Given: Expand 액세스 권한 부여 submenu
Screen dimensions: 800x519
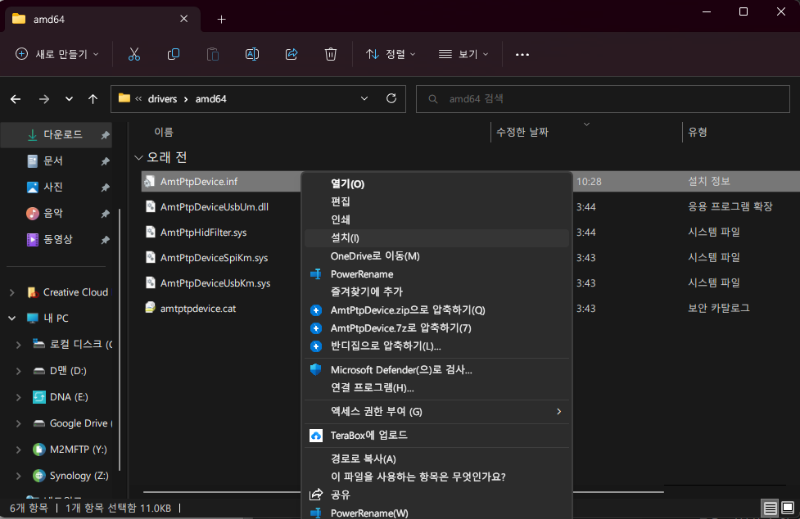Looking at the screenshot, I should [x=437, y=411].
